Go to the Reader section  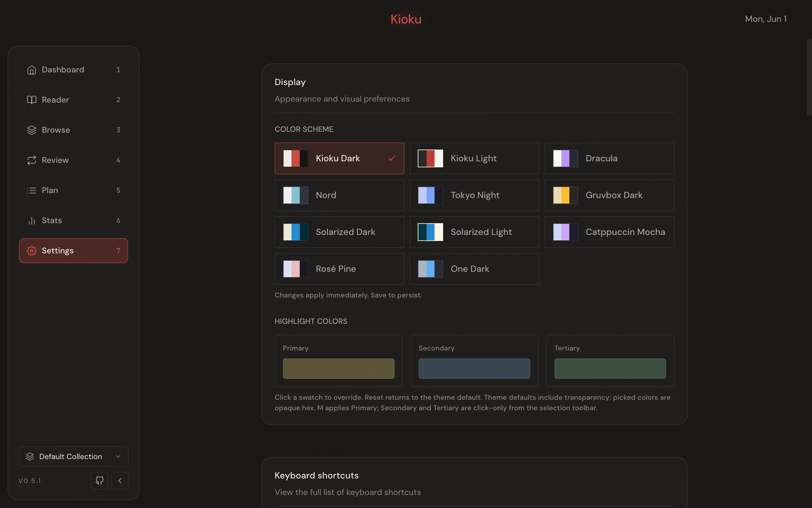pos(74,100)
